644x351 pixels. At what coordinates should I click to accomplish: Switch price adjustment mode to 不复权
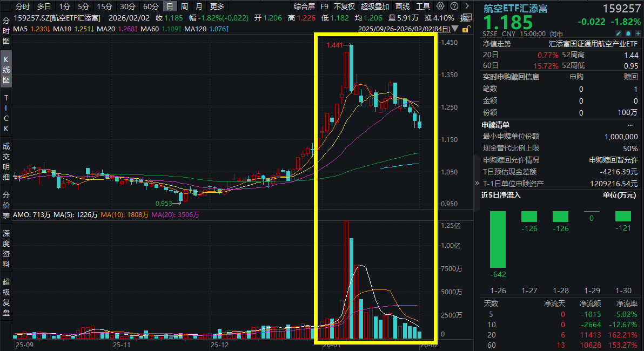click(x=344, y=6)
